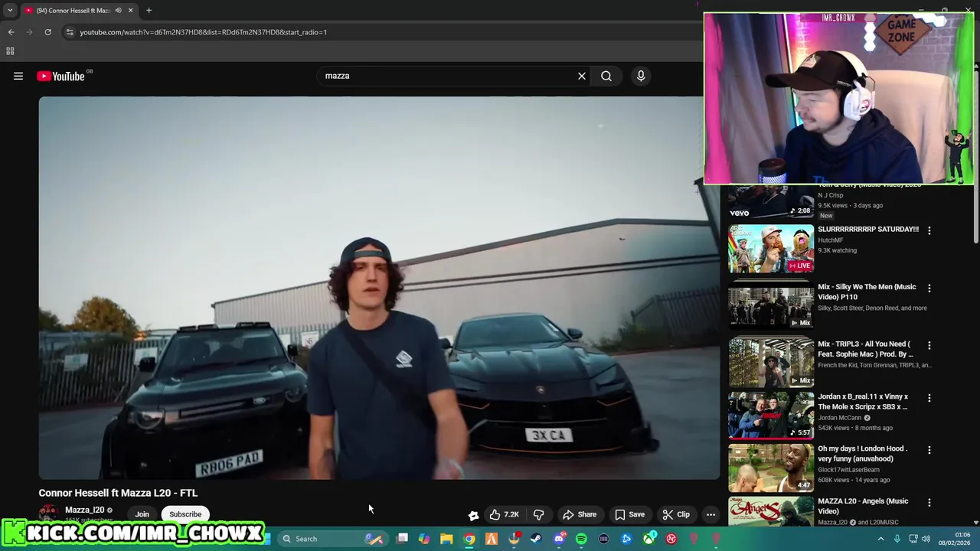The width and height of the screenshot is (980, 551).
Task: Open the 'Mix - Silky We The Men' title
Action: pyautogui.click(x=867, y=292)
